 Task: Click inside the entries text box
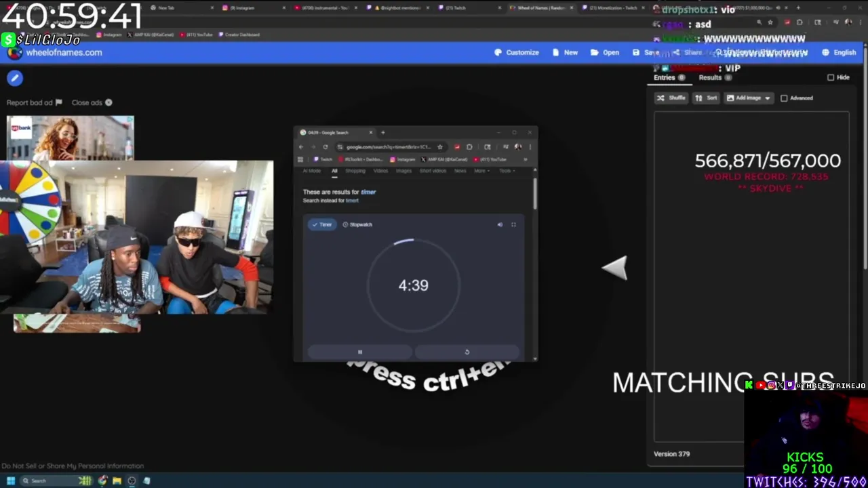(751, 276)
